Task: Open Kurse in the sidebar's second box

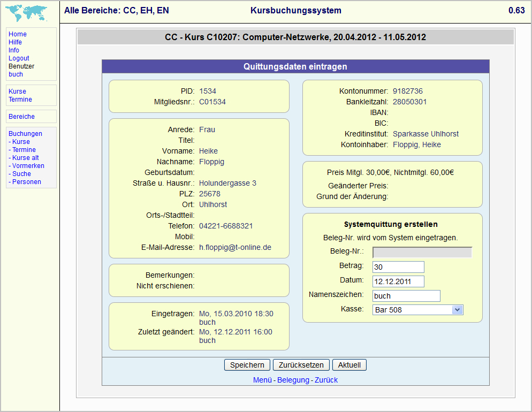Action: click(17, 91)
